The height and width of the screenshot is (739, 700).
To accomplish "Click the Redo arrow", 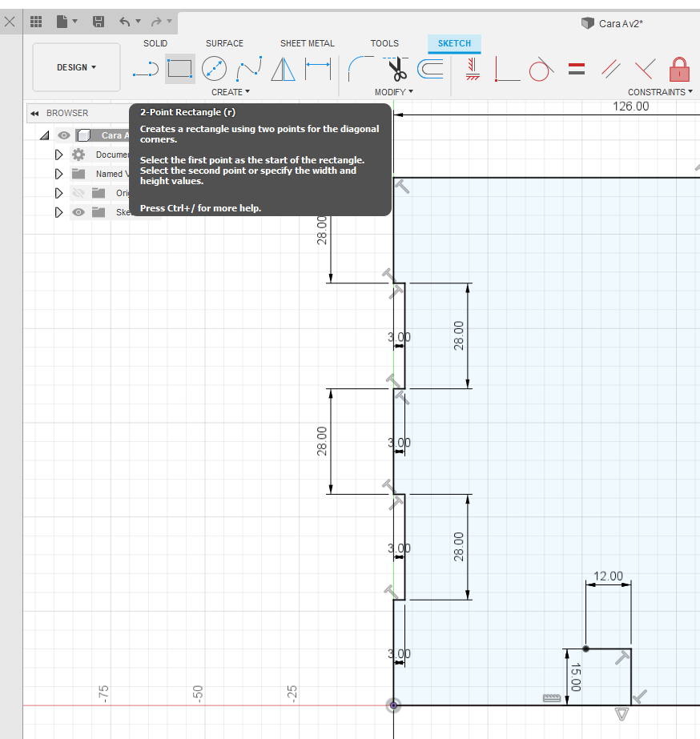I will coord(156,22).
